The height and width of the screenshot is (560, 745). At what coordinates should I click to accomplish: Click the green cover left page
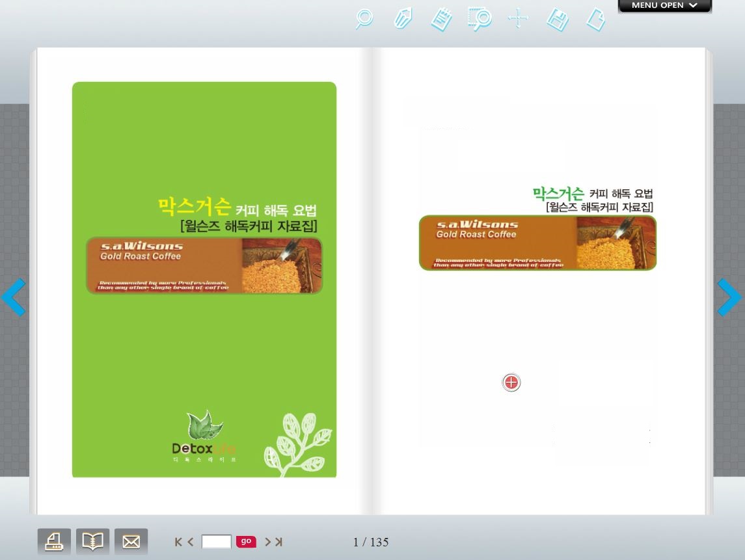tap(204, 279)
